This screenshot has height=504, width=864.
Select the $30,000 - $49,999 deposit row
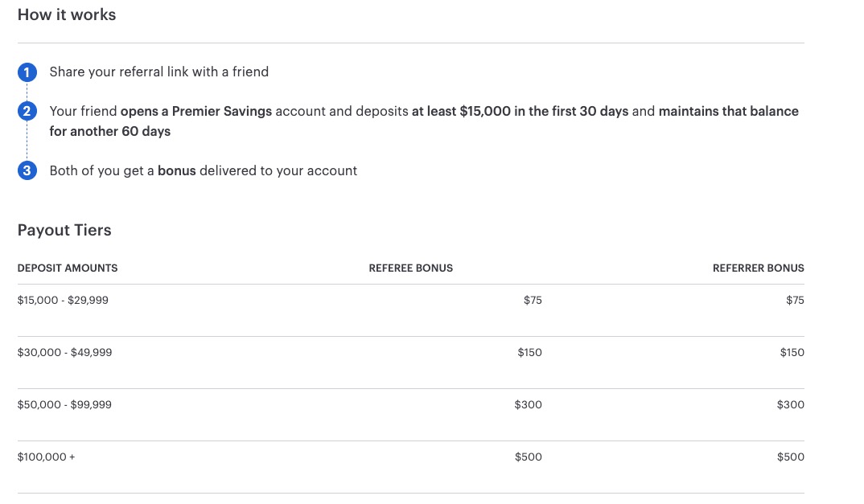point(64,352)
